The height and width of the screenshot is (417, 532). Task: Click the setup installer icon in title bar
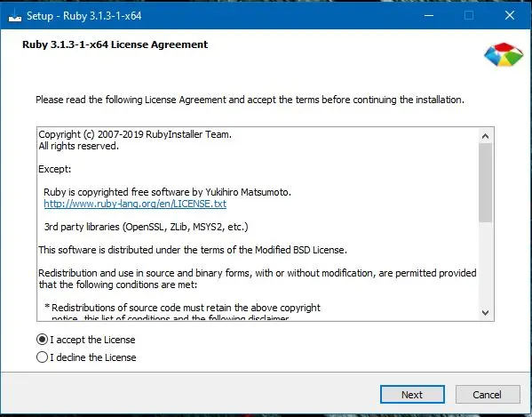[x=14, y=16]
